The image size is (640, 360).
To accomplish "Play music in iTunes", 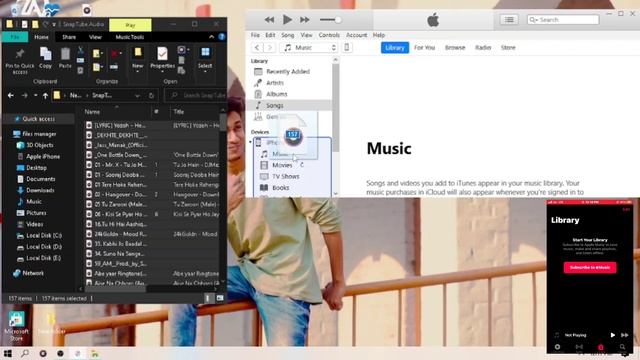I will click(287, 19).
